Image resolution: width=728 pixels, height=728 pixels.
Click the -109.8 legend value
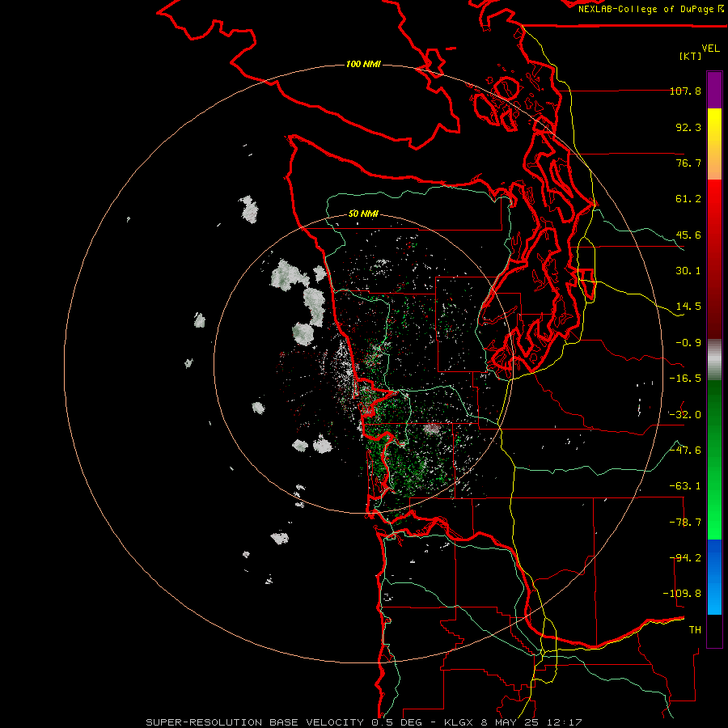coord(682,594)
